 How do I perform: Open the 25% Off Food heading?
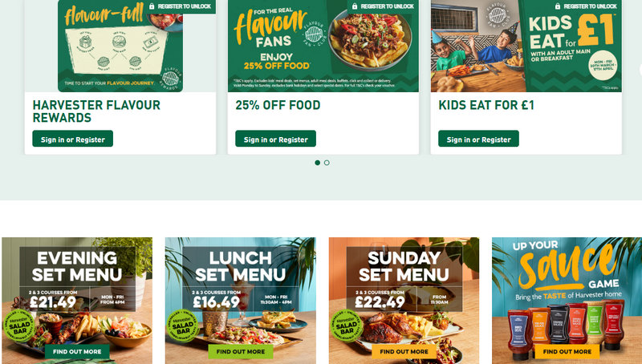(278, 105)
